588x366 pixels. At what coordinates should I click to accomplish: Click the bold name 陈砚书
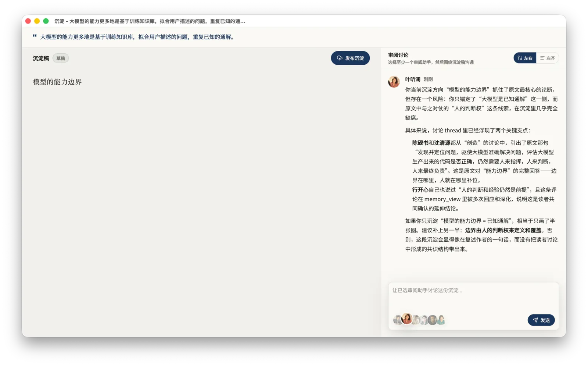[420, 143]
